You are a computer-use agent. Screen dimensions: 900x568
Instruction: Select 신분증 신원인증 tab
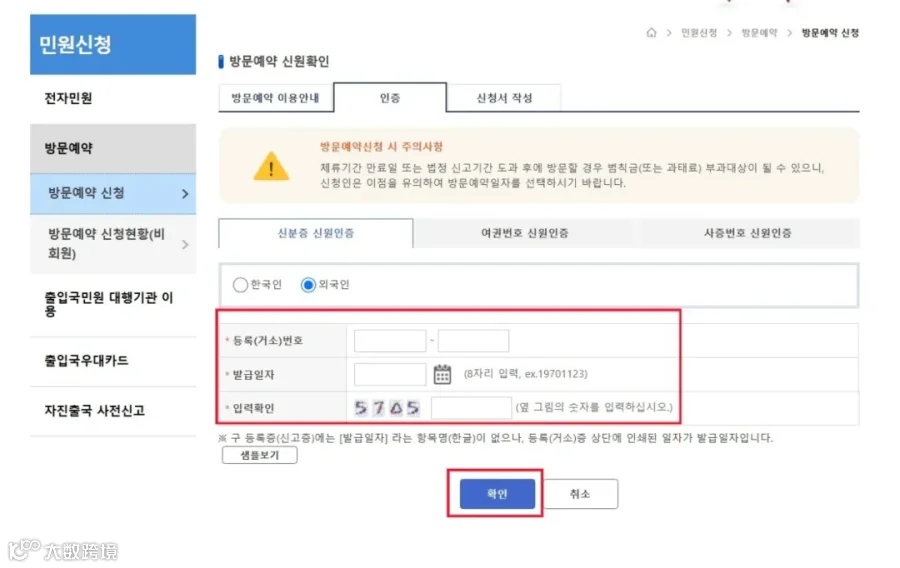click(x=316, y=233)
